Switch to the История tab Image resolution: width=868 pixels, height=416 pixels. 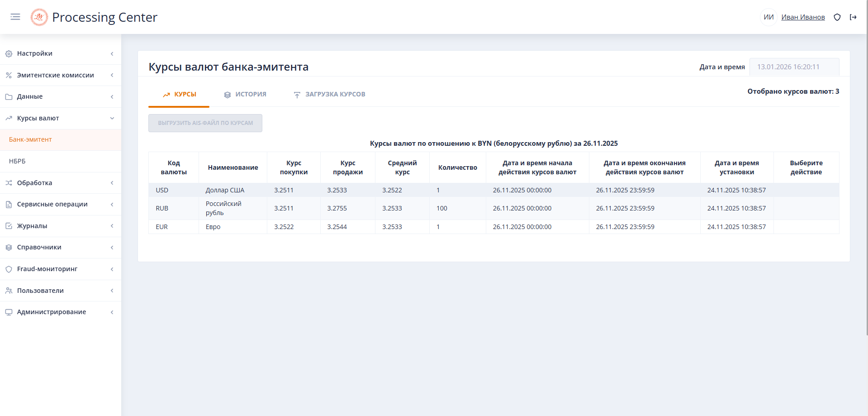(x=245, y=95)
